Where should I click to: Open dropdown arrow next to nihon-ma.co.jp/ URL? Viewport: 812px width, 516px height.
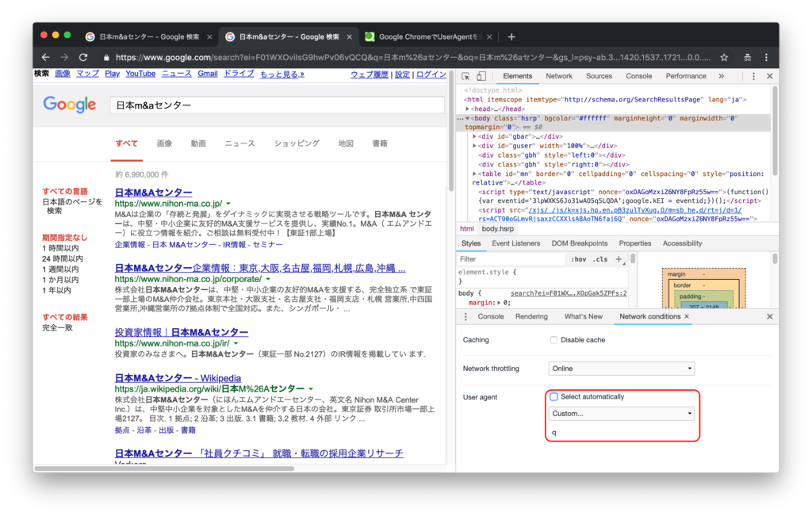tap(228, 204)
